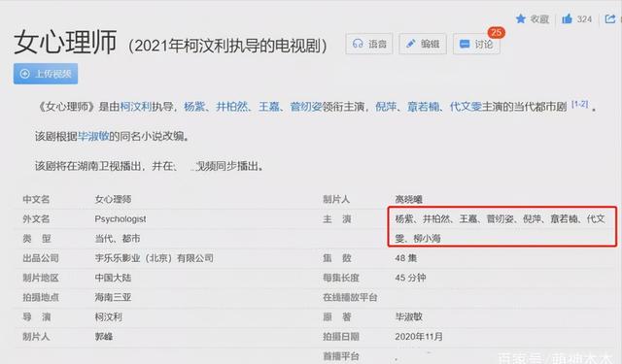Screen dimensions: 622x364
Task: Open the 章若楠 link in summary
Action: [x=424, y=107]
